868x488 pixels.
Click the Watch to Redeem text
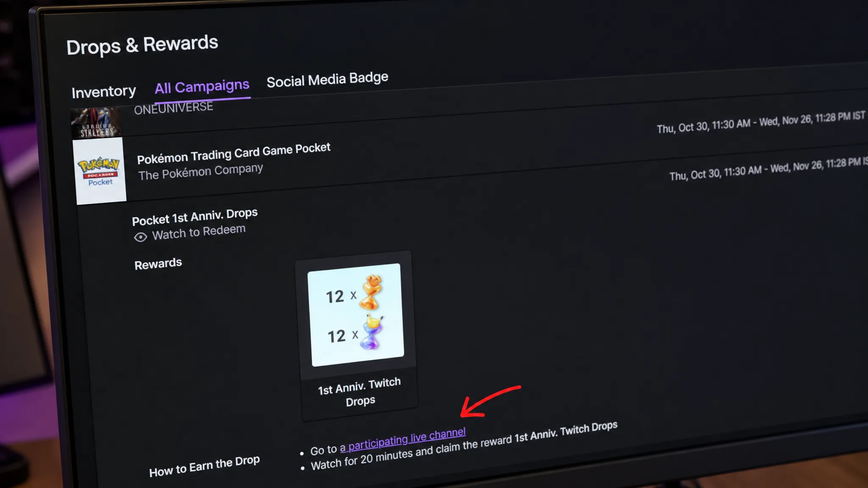point(199,232)
